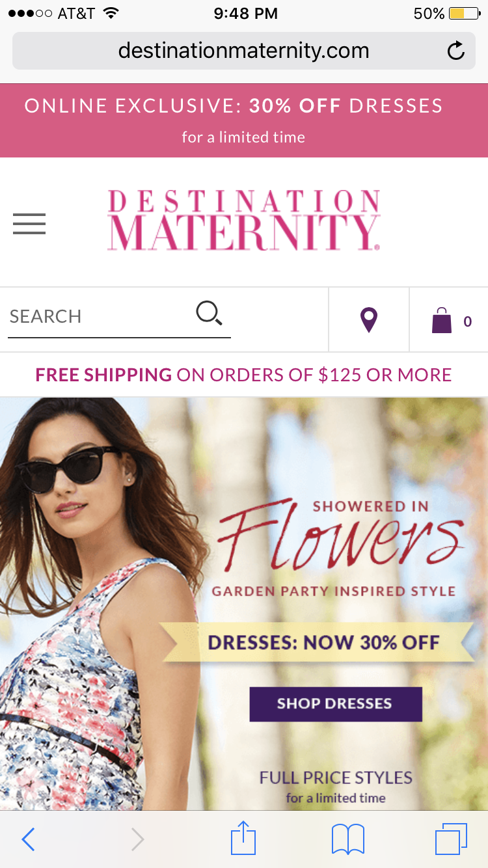
Task: Open Safari bookmarks book icon
Action: [348, 839]
